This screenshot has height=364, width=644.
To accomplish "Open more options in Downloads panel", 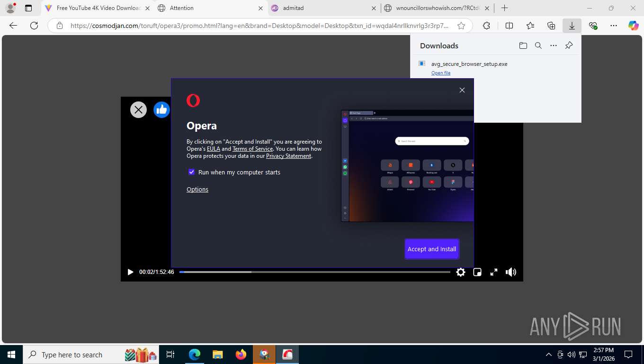I will click(x=554, y=45).
